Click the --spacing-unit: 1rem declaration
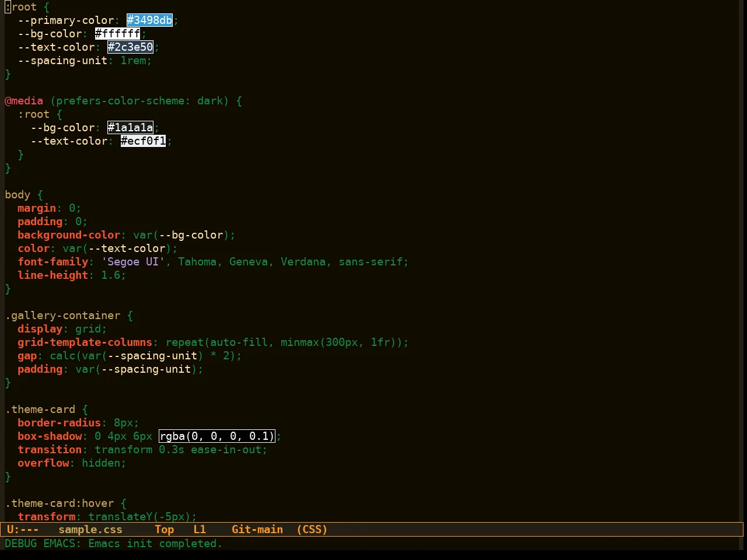747x560 pixels. tap(85, 61)
